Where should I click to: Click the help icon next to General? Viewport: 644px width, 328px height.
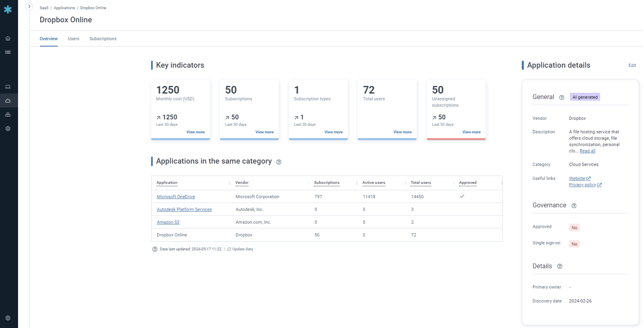coord(561,97)
